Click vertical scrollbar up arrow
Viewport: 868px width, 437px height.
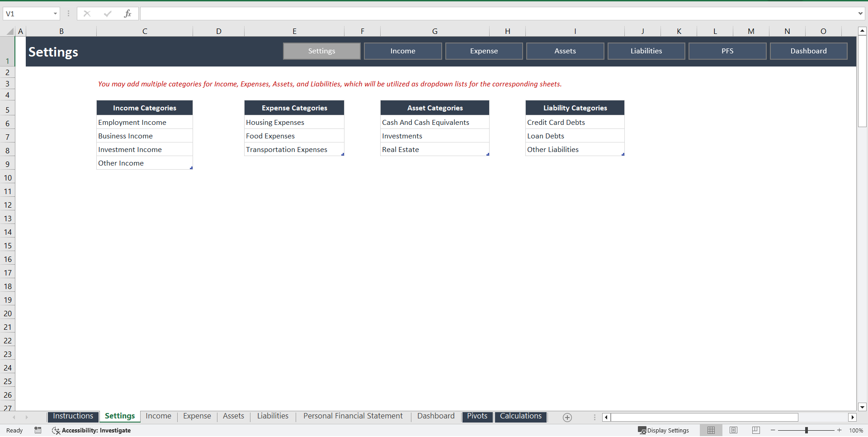pyautogui.click(x=862, y=31)
